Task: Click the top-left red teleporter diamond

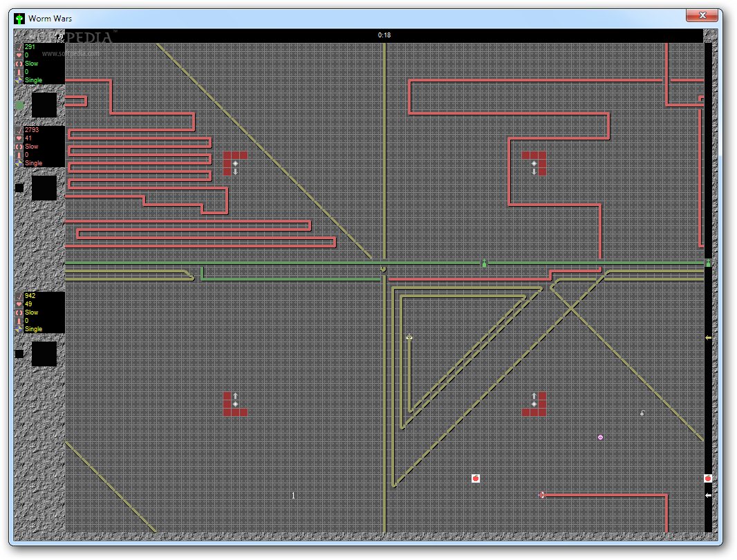Action: click(236, 164)
